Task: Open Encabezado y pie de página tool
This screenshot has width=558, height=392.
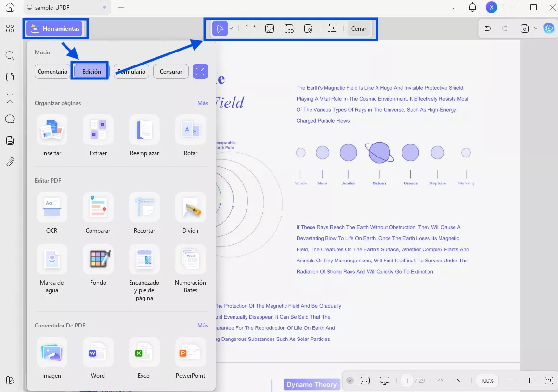Action: (144, 273)
